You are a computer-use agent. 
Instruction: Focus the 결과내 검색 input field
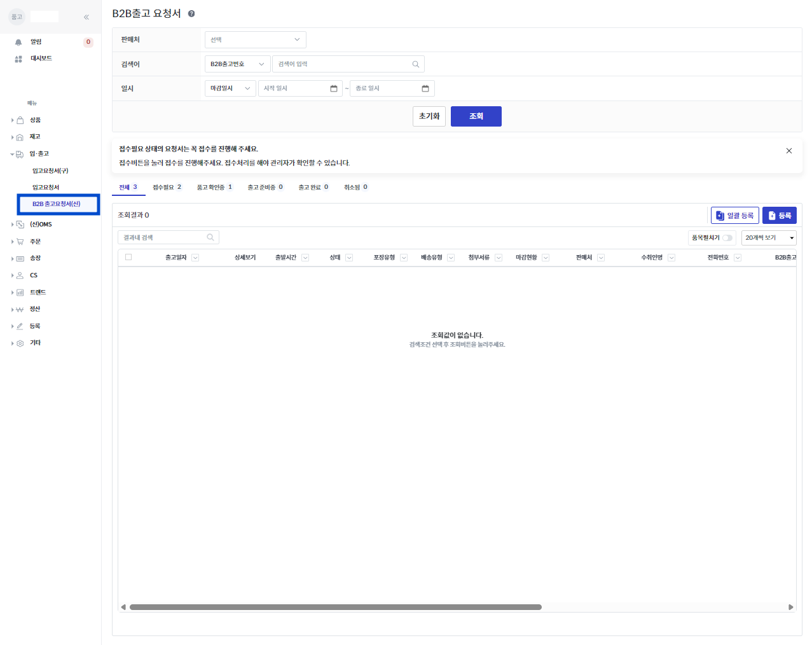169,237
